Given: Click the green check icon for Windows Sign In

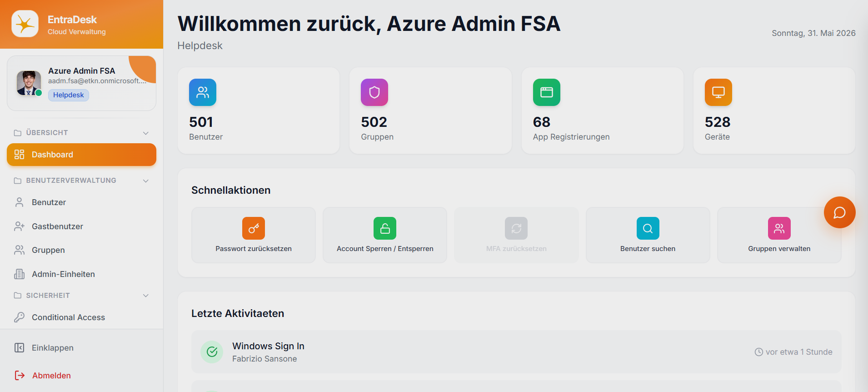Looking at the screenshot, I should (x=212, y=352).
